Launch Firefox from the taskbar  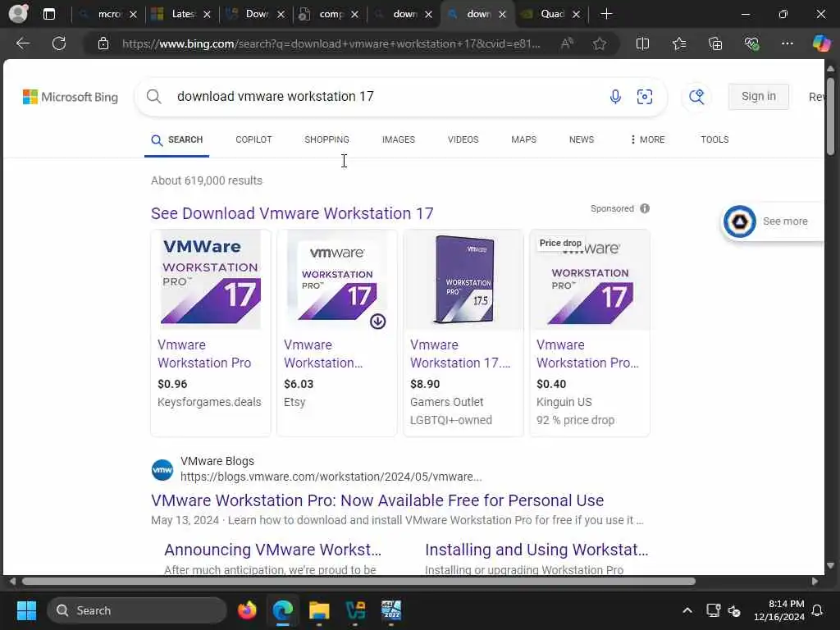click(x=247, y=610)
